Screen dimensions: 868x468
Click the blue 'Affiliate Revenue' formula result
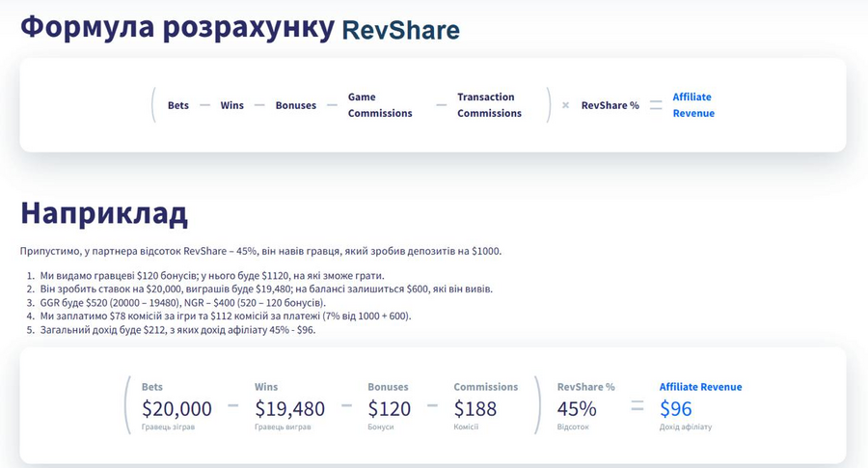point(693,104)
